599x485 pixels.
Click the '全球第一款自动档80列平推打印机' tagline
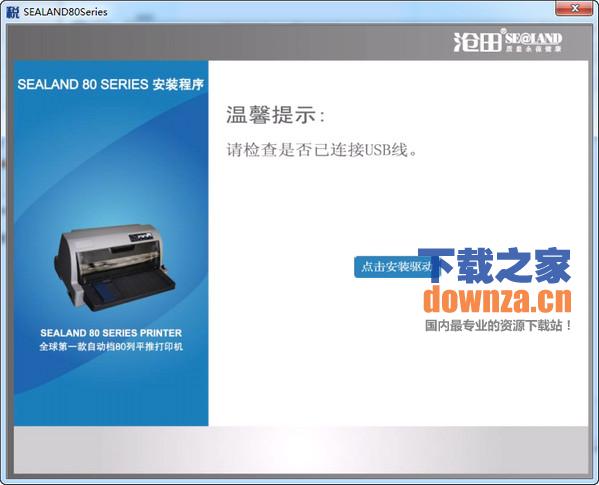click(111, 347)
